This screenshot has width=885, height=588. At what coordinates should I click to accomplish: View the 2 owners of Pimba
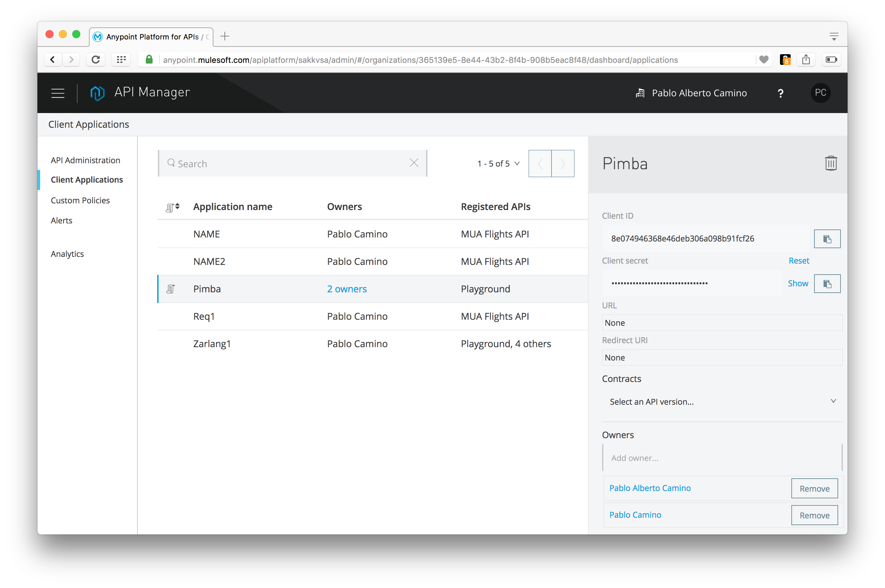click(347, 289)
